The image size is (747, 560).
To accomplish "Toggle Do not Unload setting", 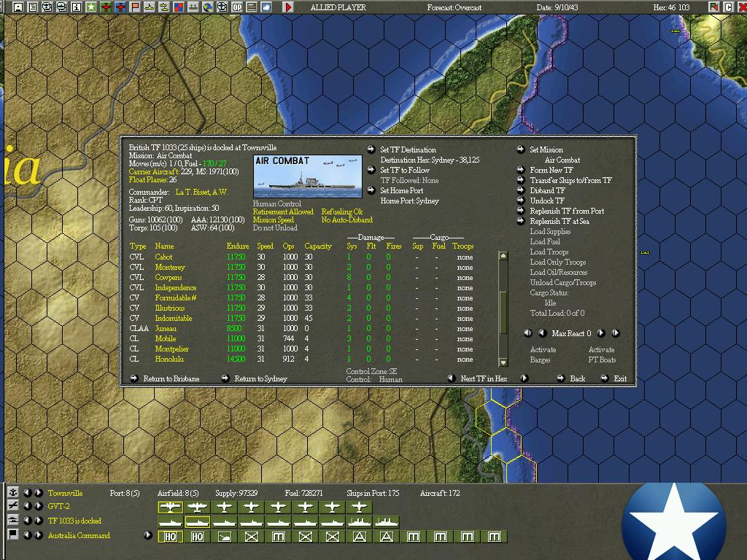I will [275, 227].
